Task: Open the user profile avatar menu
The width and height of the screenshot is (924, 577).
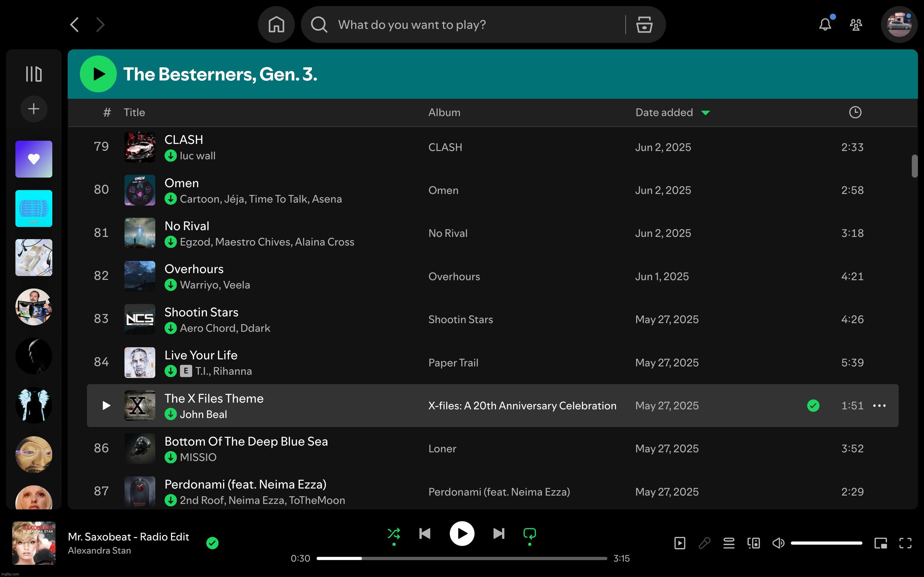Action: click(x=899, y=25)
